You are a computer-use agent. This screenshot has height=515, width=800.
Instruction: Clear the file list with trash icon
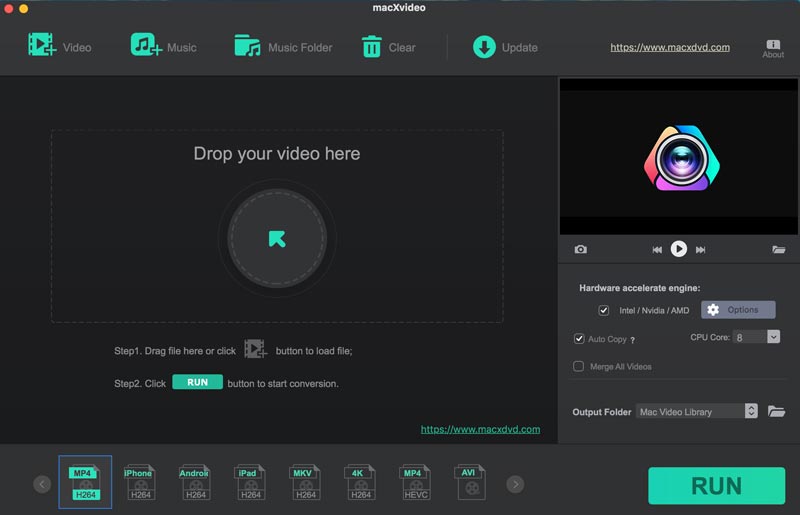(371, 46)
